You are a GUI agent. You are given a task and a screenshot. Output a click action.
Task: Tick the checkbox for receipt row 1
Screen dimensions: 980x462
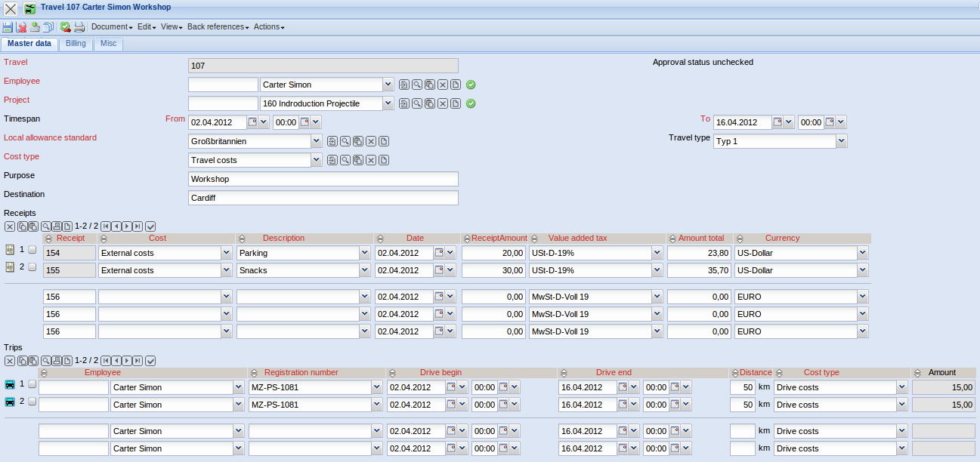(32, 250)
